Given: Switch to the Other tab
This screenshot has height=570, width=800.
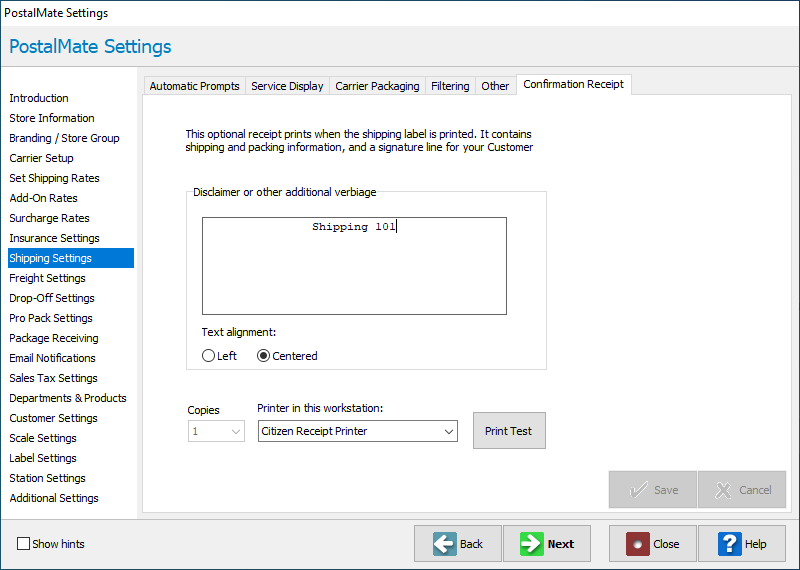Looking at the screenshot, I should pos(495,86).
